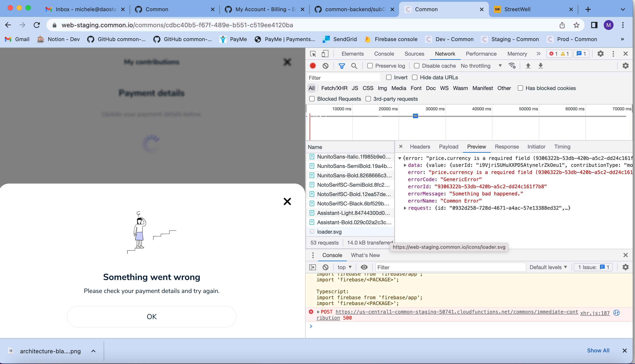The height and width of the screenshot is (364, 635).
Task: Open the Response tab of request
Action: point(507,147)
